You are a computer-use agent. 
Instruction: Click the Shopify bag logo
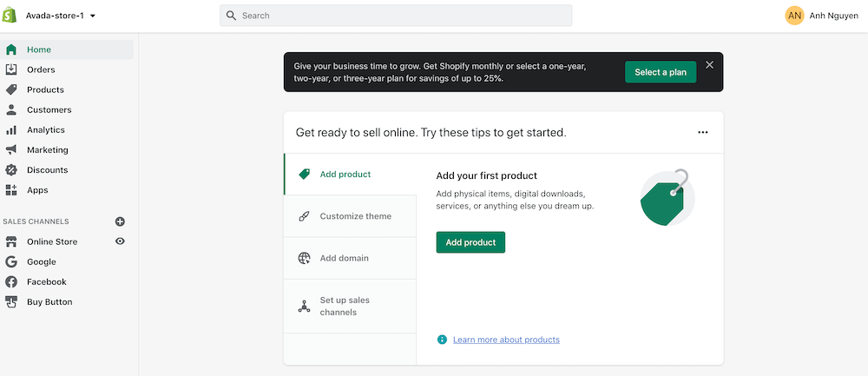11,16
